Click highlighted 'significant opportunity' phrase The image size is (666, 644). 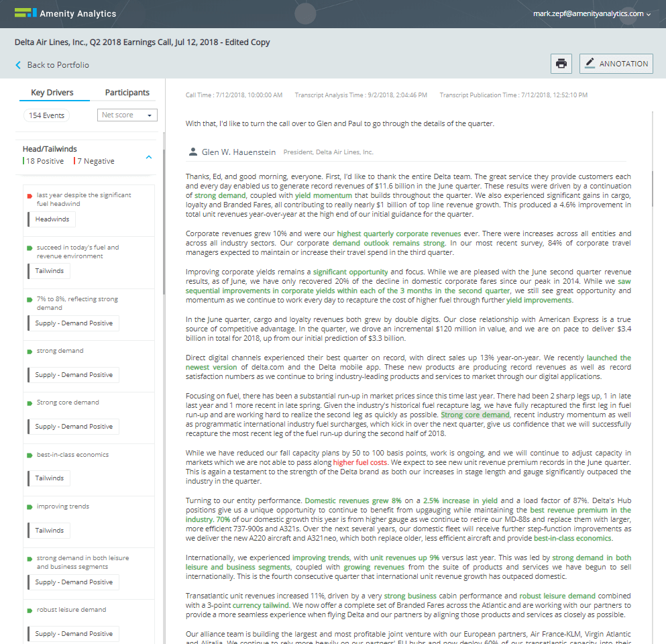[350, 272]
